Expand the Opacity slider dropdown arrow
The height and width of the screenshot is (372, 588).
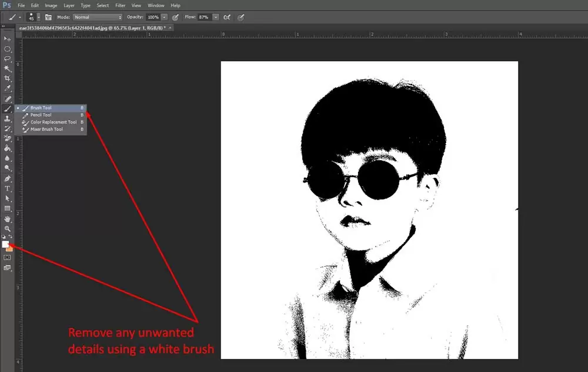(x=164, y=17)
